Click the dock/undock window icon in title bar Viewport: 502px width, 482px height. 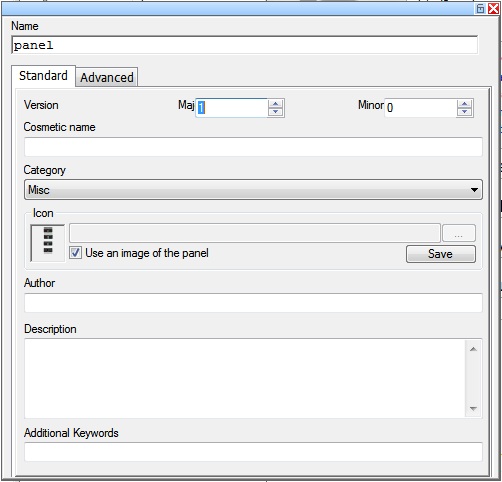pos(480,8)
